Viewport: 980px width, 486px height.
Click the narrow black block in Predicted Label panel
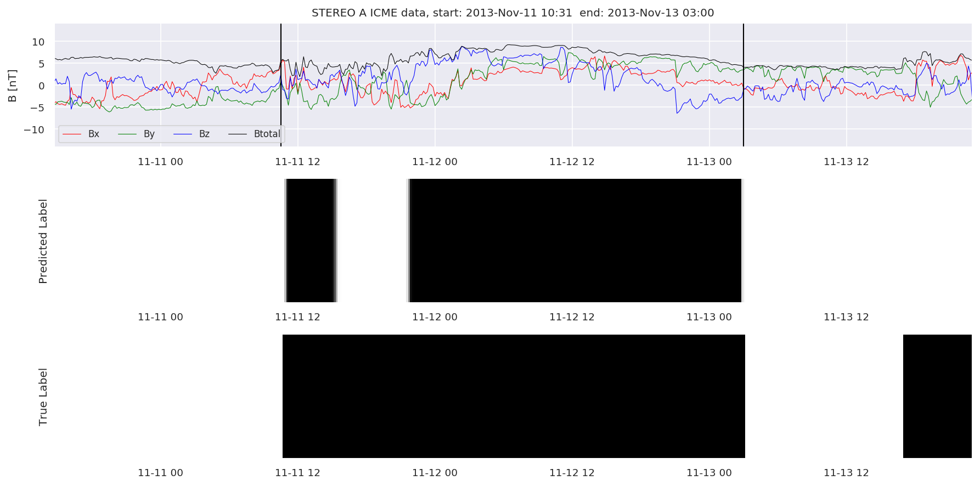311,240
